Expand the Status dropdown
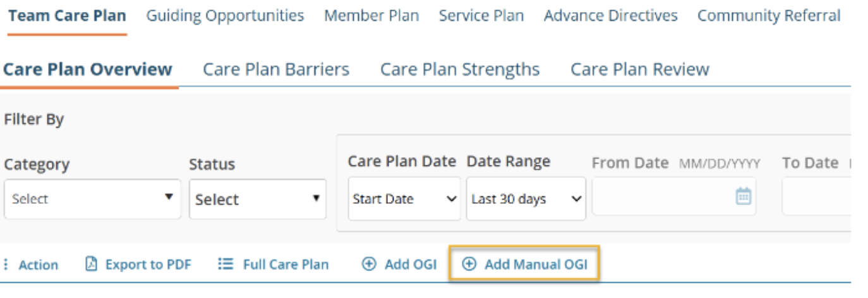This screenshot has width=868, height=298. click(258, 199)
